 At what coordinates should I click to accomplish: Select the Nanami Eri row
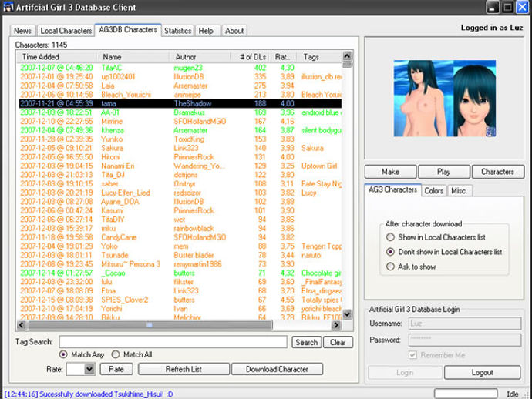tap(180, 166)
